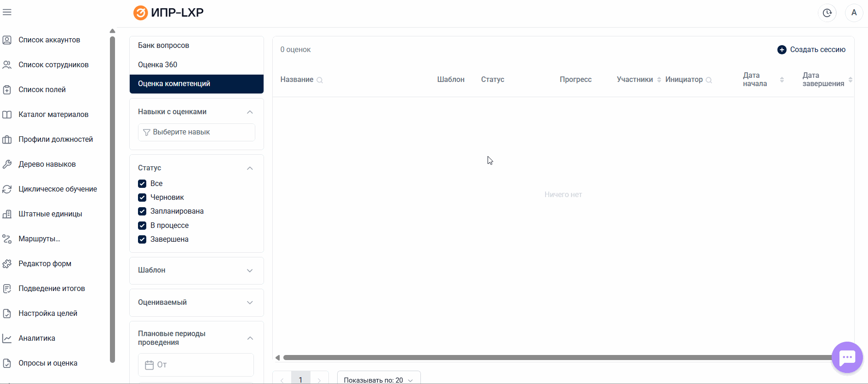
Task: Go to Список сотрудников menu item
Action: (53, 65)
